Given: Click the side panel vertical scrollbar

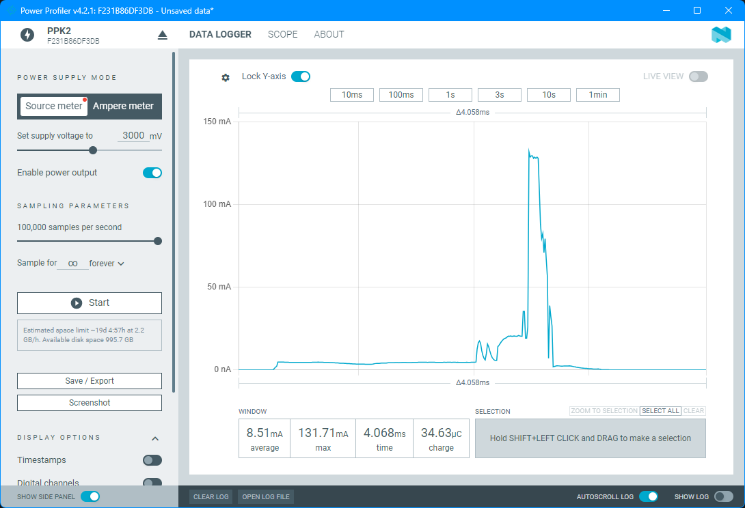Looking at the screenshot, I should pos(173,222).
